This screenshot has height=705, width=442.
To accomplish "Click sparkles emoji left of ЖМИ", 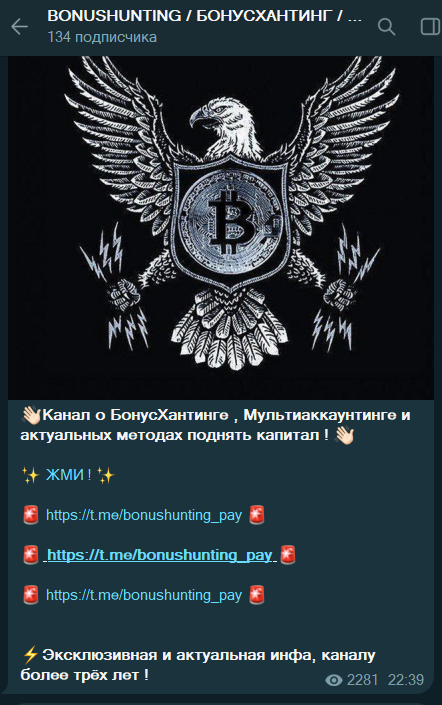I will (x=31, y=475).
